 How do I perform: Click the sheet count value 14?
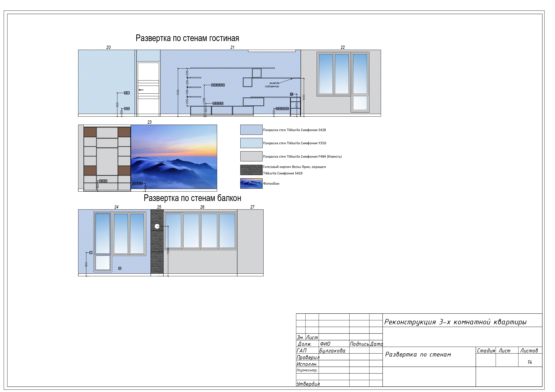530,362
